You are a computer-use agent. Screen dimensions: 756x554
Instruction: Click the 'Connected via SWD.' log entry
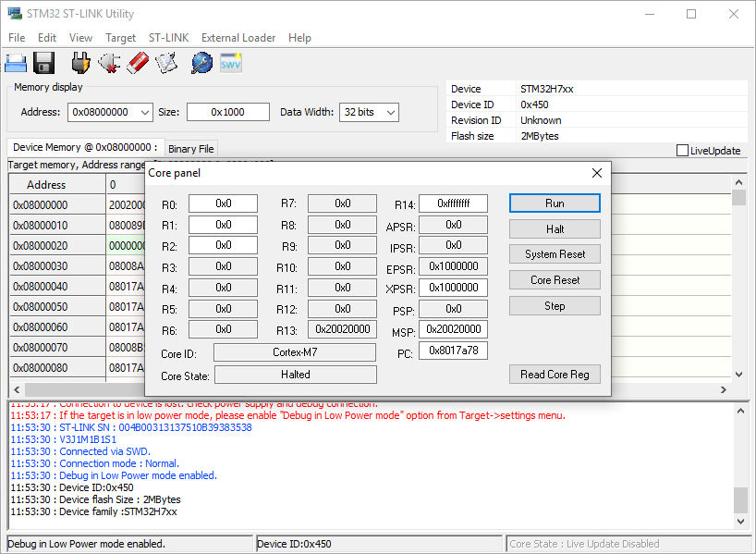pyautogui.click(x=80, y=451)
